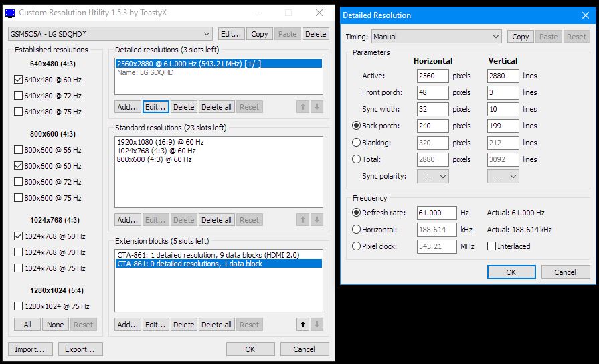This screenshot has width=599, height=364.
Task: Click the up arrow in Extension blocks
Action: (303, 325)
